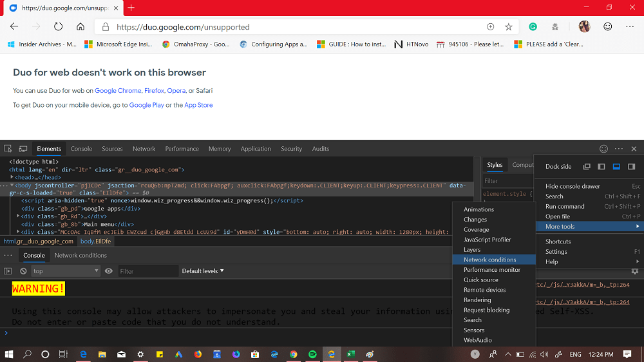This screenshot has height=362, width=644.
Task: Open the Default levels dropdown
Action: tap(203, 271)
